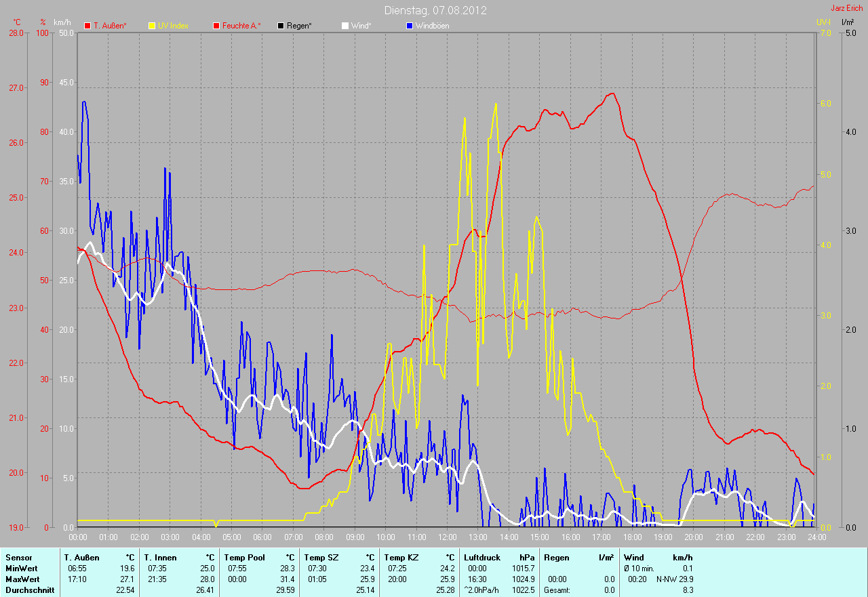This screenshot has height=597, width=868.
Task: Click the chart title Dienstag, 07.08.2012
Action: pos(435,10)
